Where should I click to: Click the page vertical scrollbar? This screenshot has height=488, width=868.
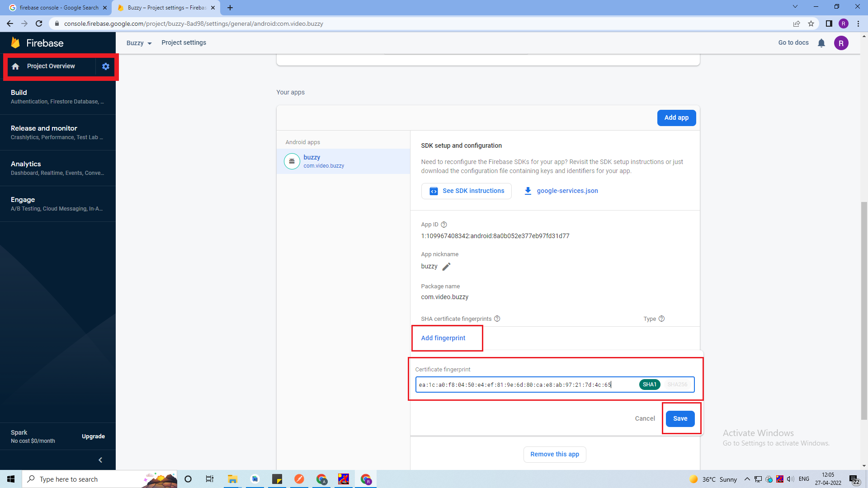pos(864,311)
